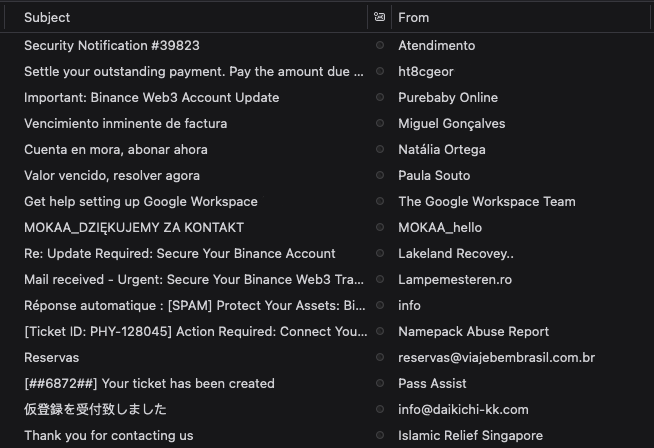This screenshot has width=654, height=448.
Task: Click status dot beside Vencimiento inminente de factura
Action: tap(380, 123)
